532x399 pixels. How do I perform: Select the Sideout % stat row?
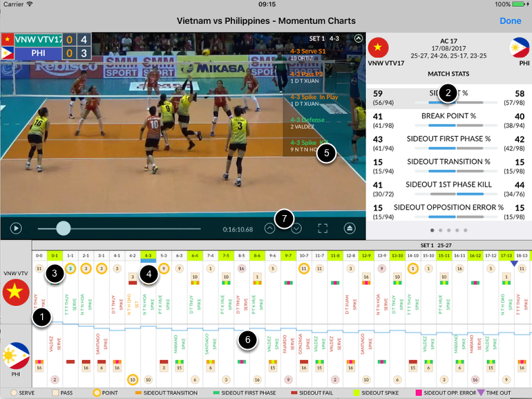pyautogui.click(x=448, y=98)
